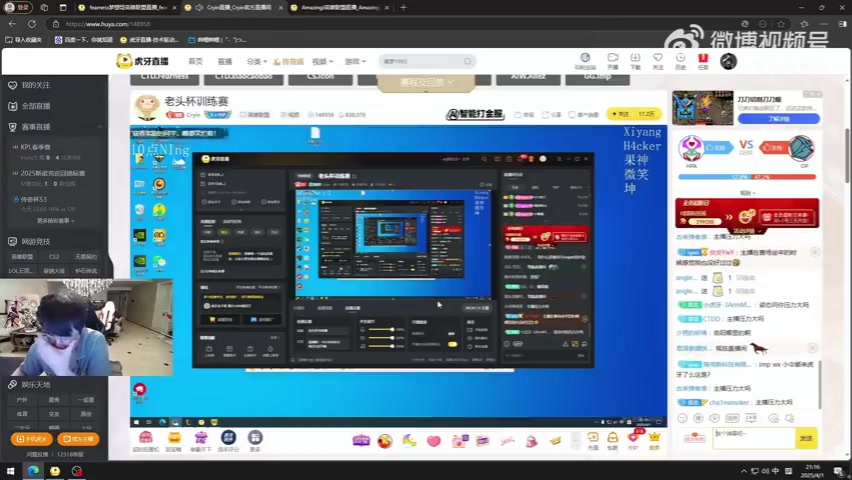This screenshot has width=852, height=480.
Task: Open 全部直播 in the sidebar
Action: point(35,106)
